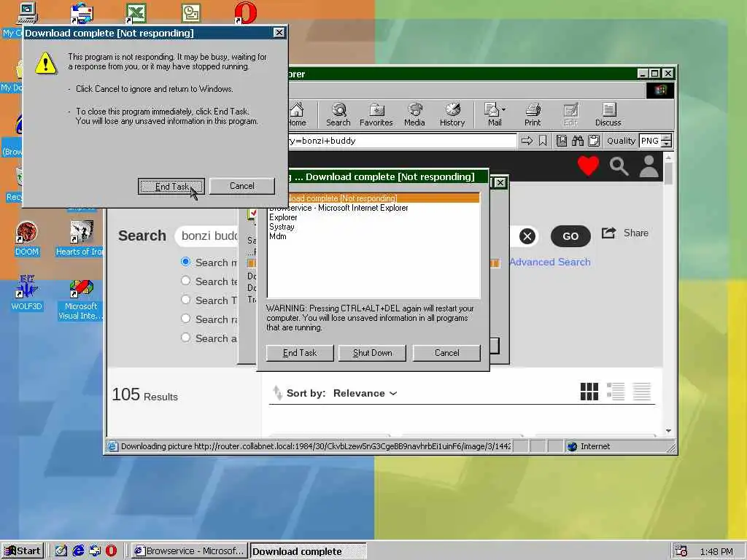Viewport: 747px width, 560px height.
Task: Select Download complete [Not responding] task entry
Action: 374,198
